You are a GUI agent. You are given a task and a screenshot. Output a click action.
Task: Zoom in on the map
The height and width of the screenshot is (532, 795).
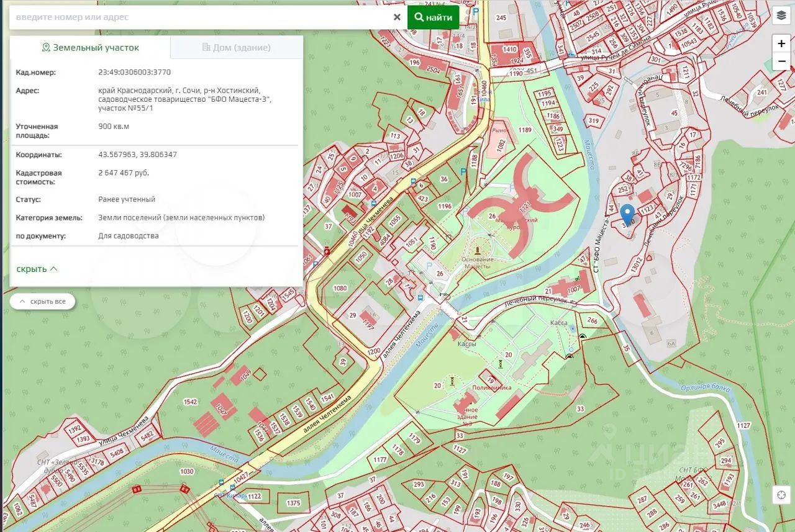click(x=781, y=43)
